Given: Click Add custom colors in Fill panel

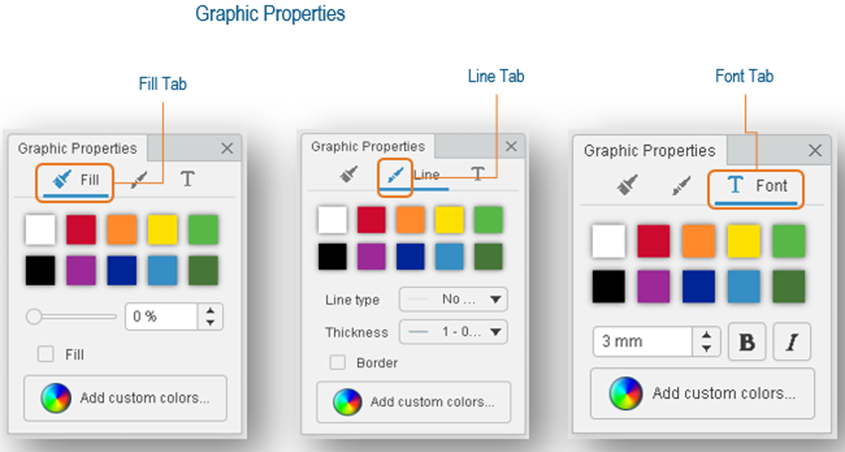Looking at the screenshot, I should 125,398.
